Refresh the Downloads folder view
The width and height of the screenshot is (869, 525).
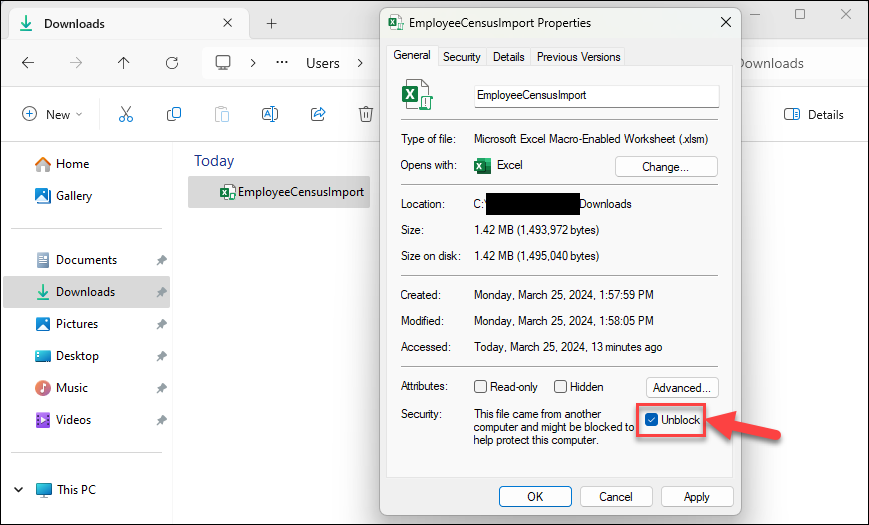click(x=172, y=63)
